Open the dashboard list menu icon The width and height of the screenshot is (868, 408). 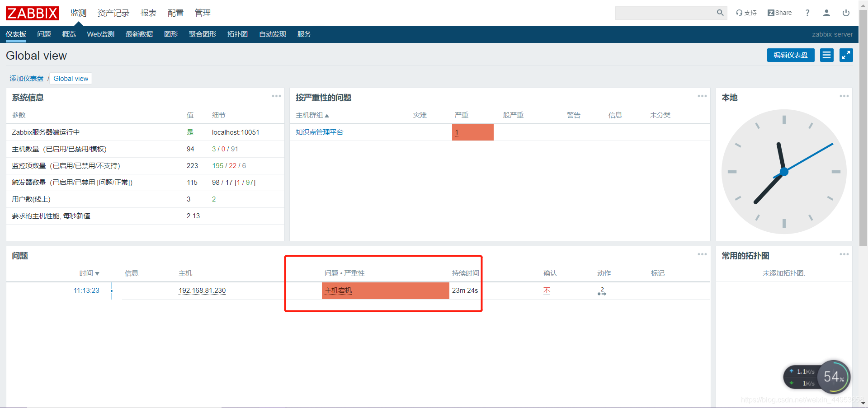[827, 55]
